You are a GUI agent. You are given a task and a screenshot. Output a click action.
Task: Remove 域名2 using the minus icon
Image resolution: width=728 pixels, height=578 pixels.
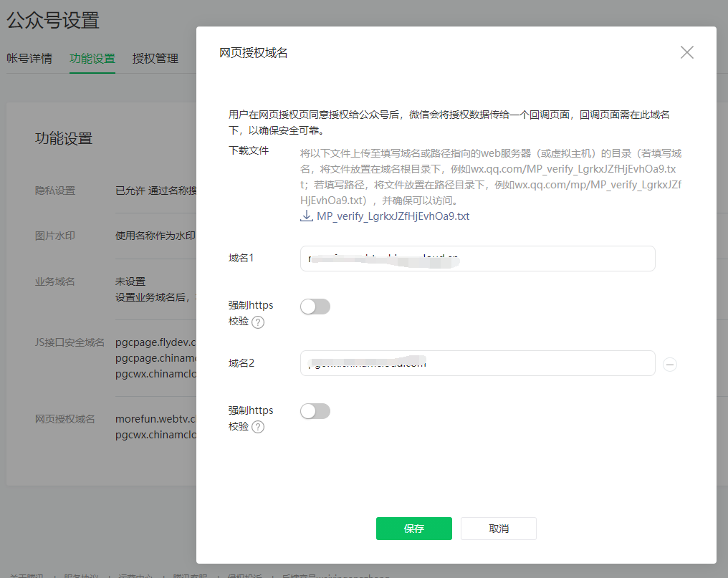[x=669, y=365]
